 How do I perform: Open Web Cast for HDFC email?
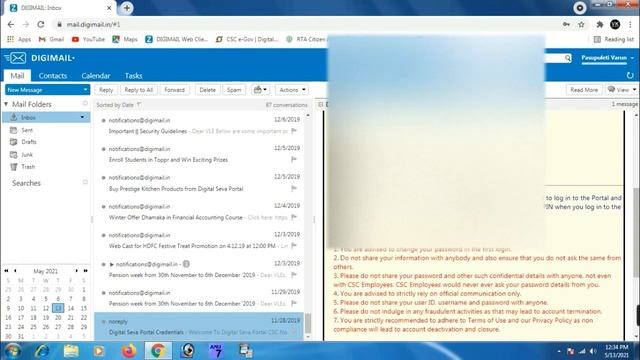pyautogui.click(x=200, y=240)
